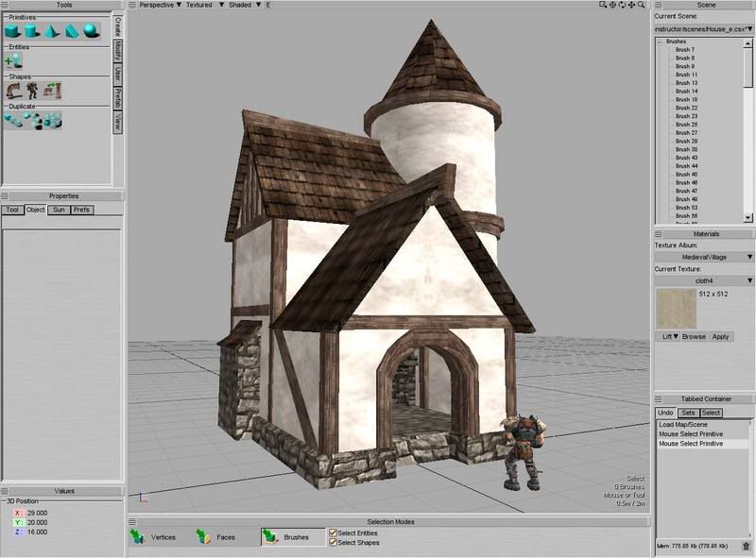This screenshot has height=558, width=756.
Task: Select the Cylinder primitive tool
Action: click(x=32, y=30)
